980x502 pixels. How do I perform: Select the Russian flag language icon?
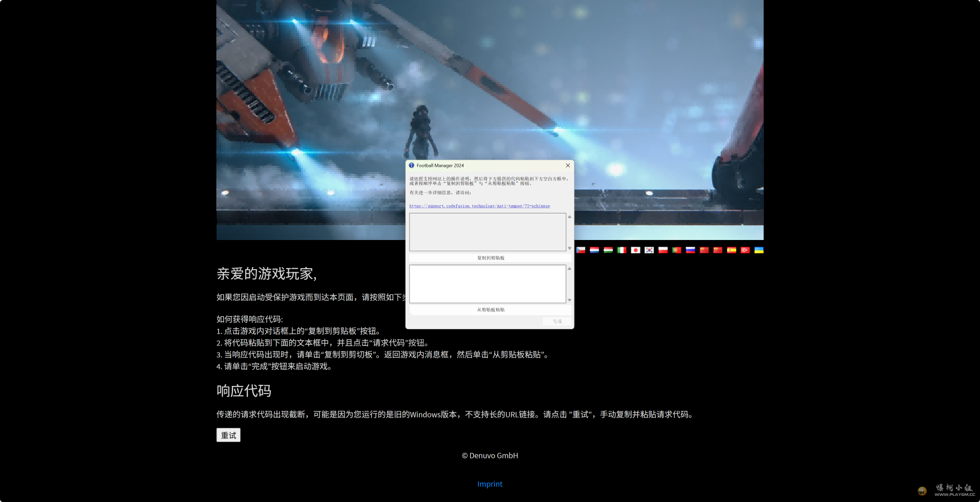click(x=690, y=250)
